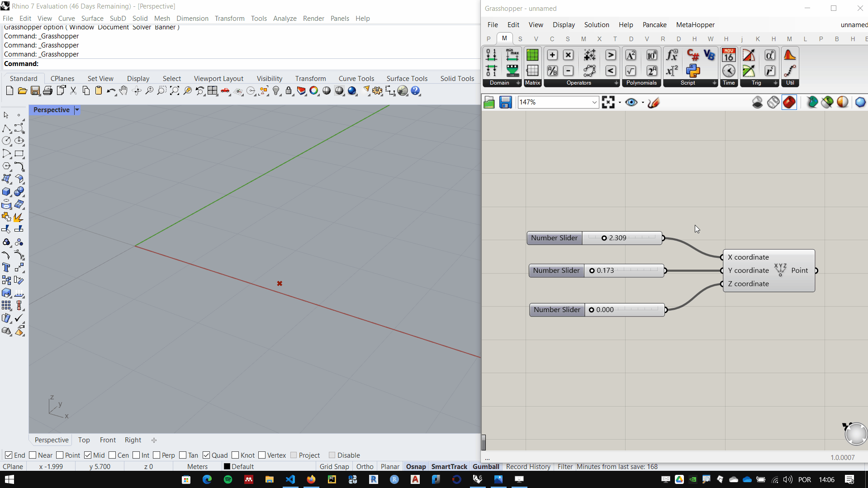Click the 2.309 Number Slider handle
The height and width of the screenshot is (488, 868).
[x=604, y=238]
